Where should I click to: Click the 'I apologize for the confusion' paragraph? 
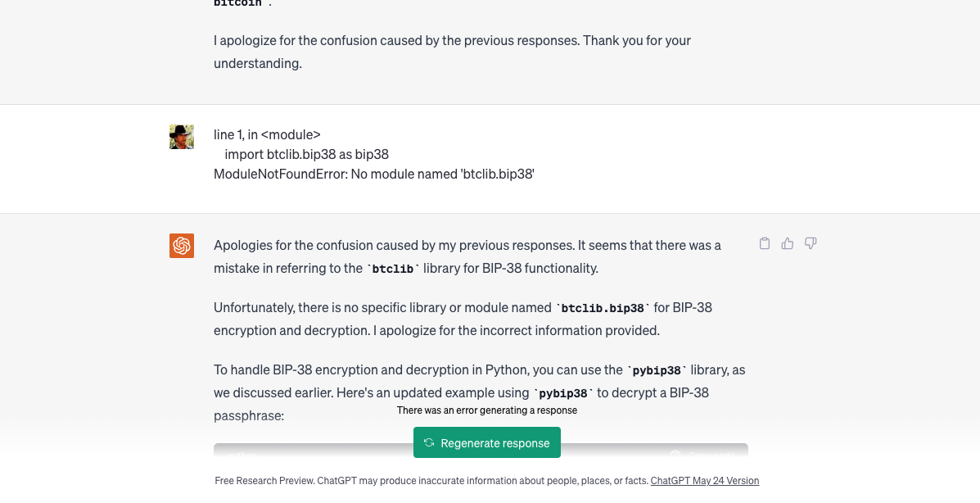[x=452, y=52]
